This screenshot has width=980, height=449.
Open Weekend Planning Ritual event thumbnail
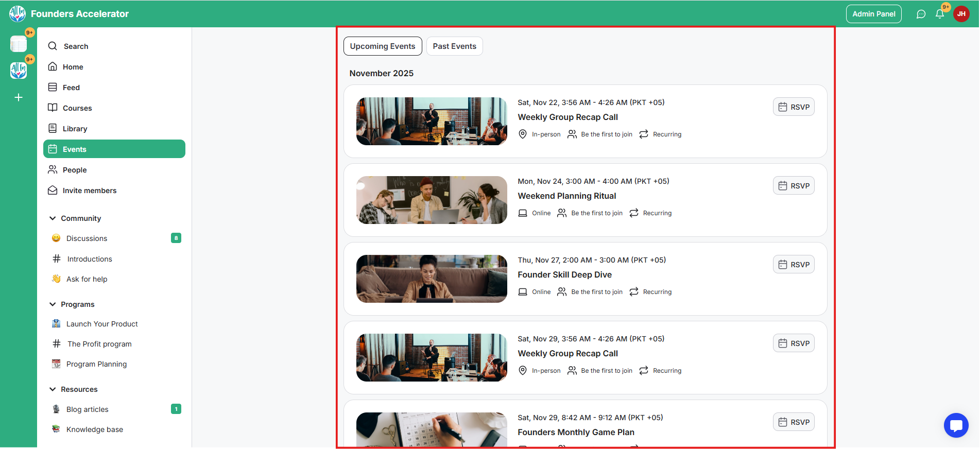coord(432,200)
